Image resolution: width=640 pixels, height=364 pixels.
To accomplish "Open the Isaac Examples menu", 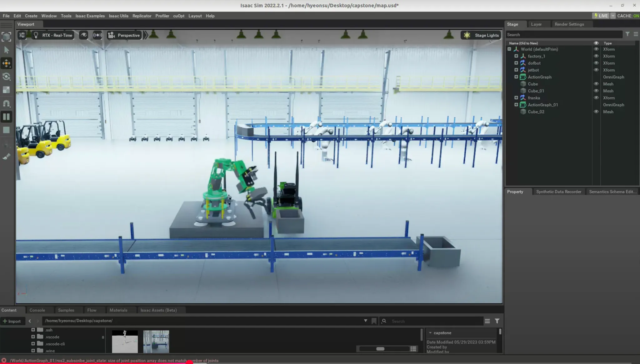I will coord(90,16).
